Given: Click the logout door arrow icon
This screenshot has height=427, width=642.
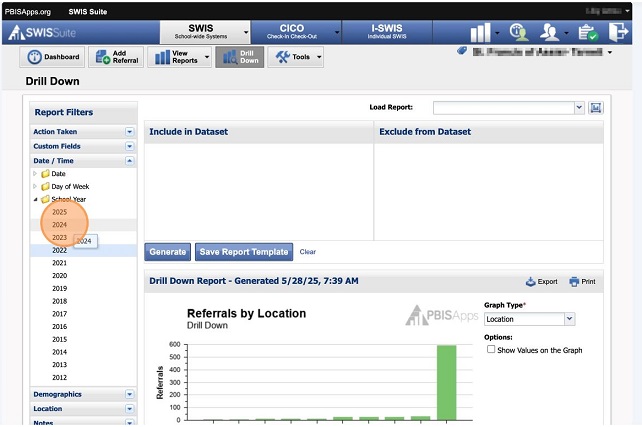Looking at the screenshot, I should pyautogui.click(x=618, y=32).
